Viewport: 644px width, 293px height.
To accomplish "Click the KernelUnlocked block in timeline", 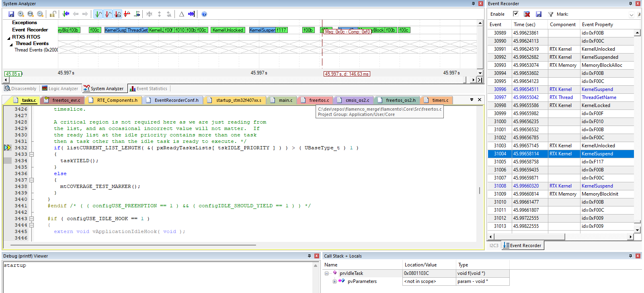I will (x=228, y=30).
